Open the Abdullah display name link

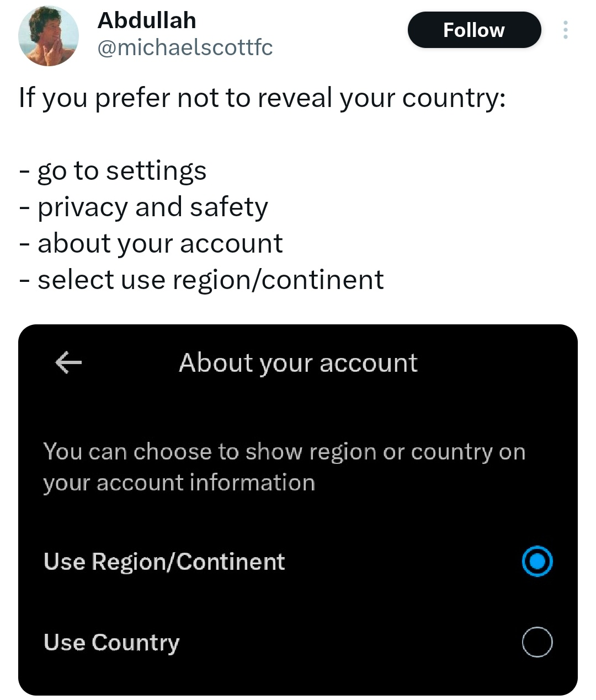pos(146,20)
